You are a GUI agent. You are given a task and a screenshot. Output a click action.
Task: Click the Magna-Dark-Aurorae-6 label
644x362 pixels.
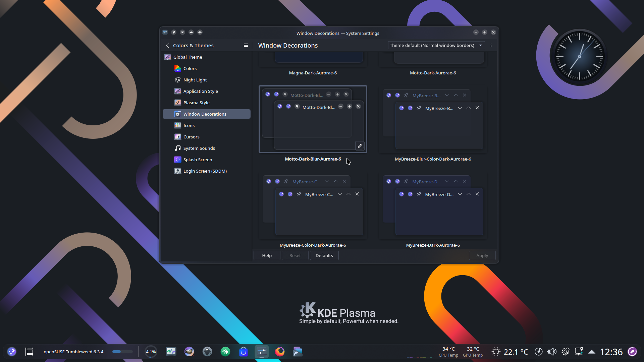(313, 73)
